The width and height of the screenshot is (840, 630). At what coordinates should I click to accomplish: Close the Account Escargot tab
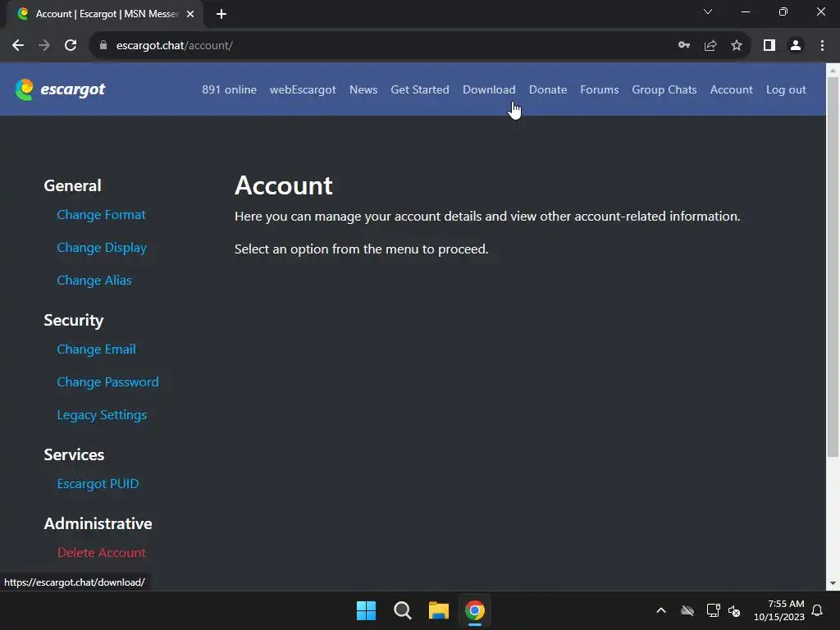[190, 14]
